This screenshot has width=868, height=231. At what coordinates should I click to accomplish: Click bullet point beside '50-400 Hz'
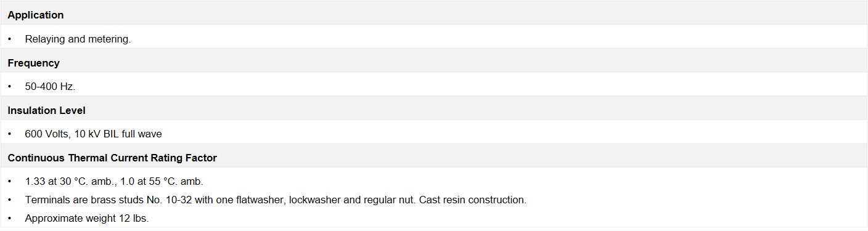click(10, 86)
